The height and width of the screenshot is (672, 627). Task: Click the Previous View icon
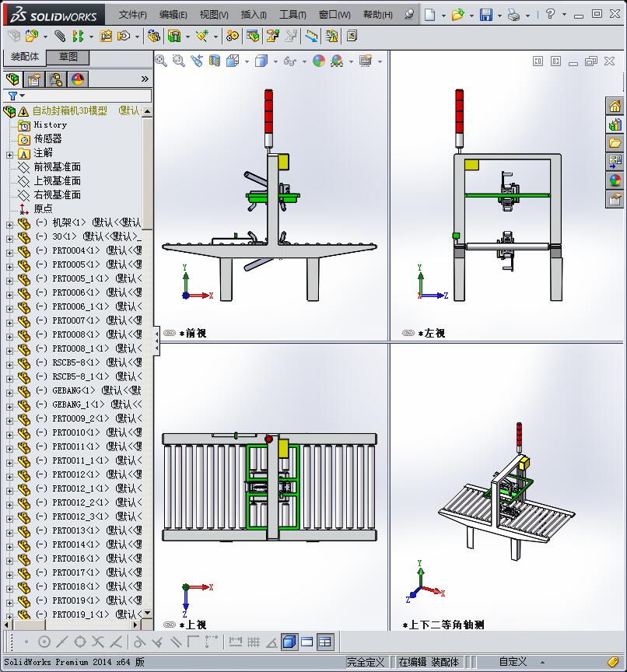(197, 61)
